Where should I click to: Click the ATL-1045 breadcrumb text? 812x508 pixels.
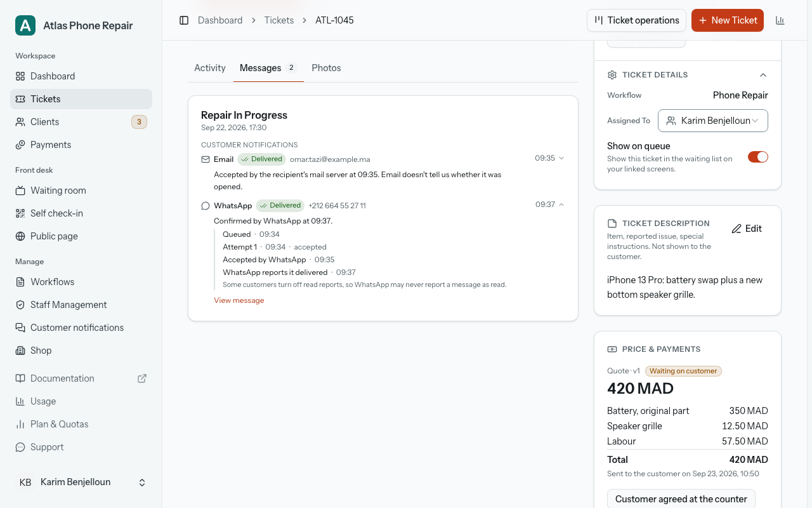click(x=334, y=20)
